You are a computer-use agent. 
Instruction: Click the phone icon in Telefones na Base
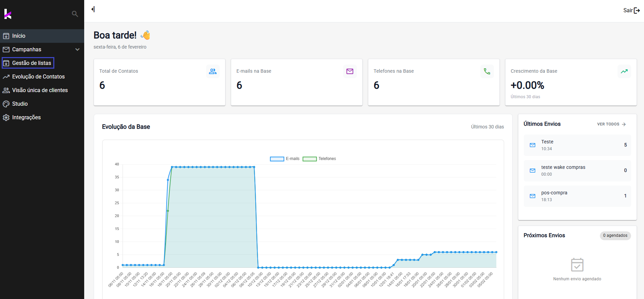tap(487, 71)
